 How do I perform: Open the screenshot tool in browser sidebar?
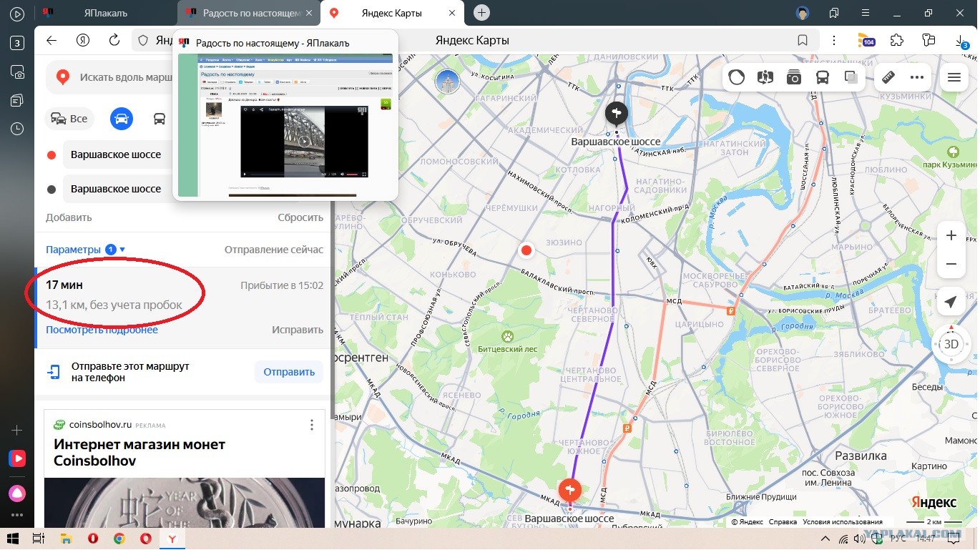click(17, 72)
